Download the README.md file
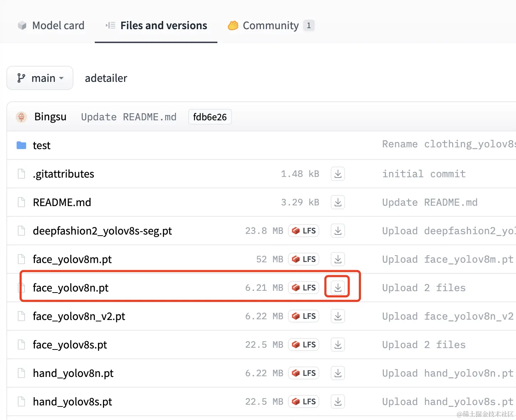The height and width of the screenshot is (420, 516). click(x=338, y=202)
